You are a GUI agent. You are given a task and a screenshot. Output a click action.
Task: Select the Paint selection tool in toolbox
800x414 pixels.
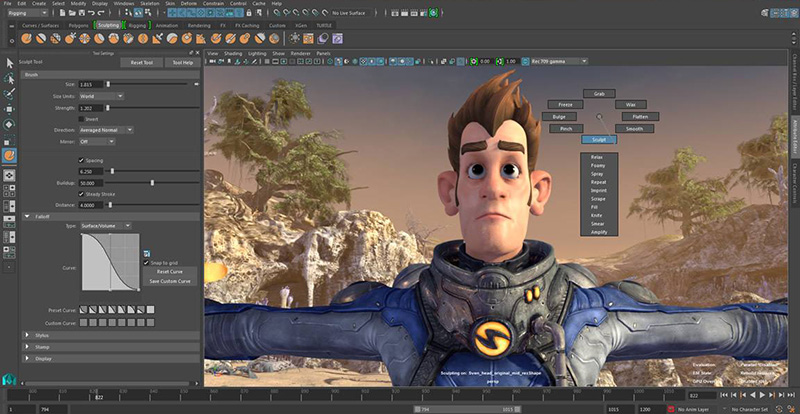[10, 94]
